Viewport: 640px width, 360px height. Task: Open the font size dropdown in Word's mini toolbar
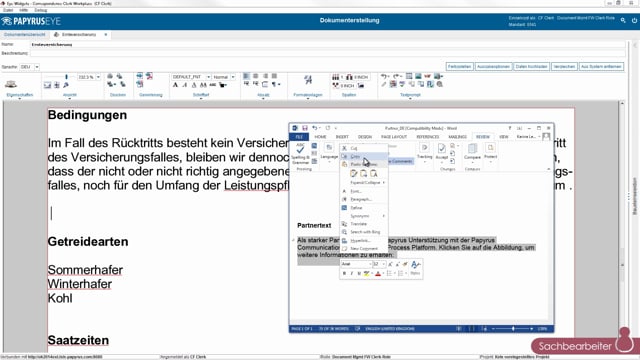[383, 264]
